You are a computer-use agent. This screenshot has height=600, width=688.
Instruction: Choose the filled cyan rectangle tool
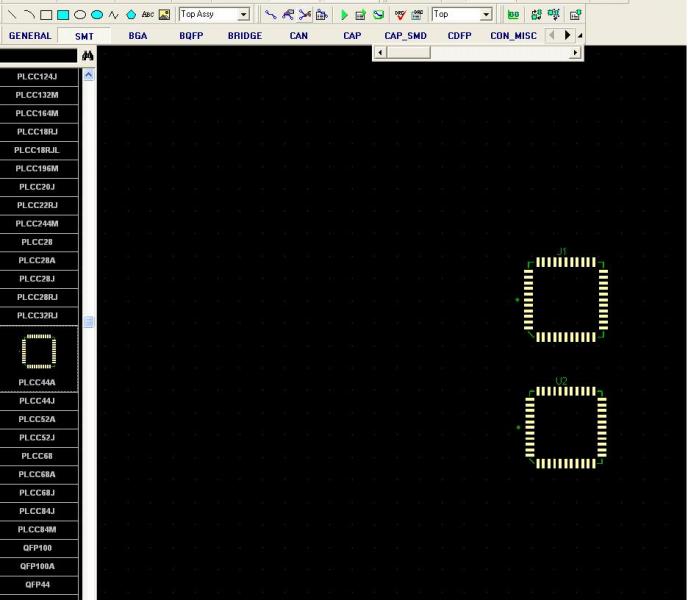click(63, 15)
